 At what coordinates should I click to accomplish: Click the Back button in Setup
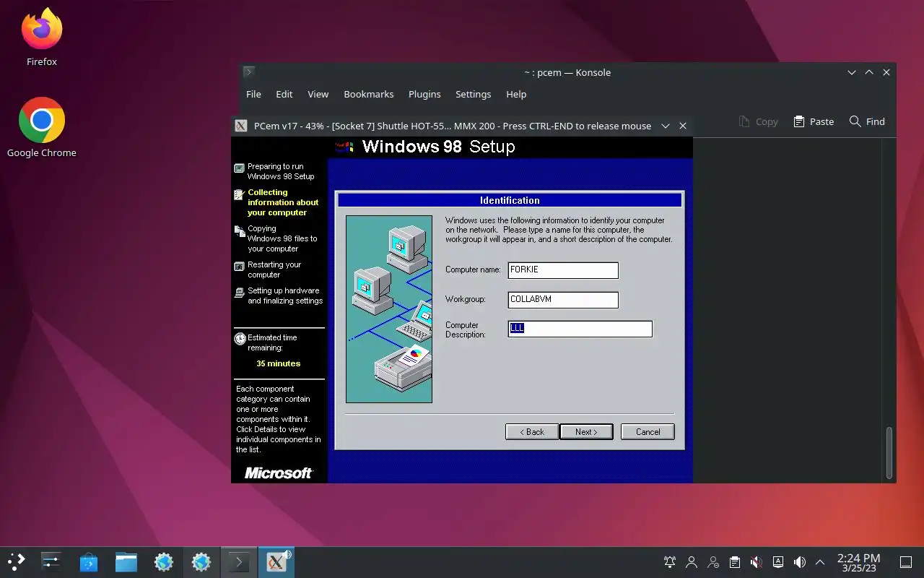click(x=532, y=432)
